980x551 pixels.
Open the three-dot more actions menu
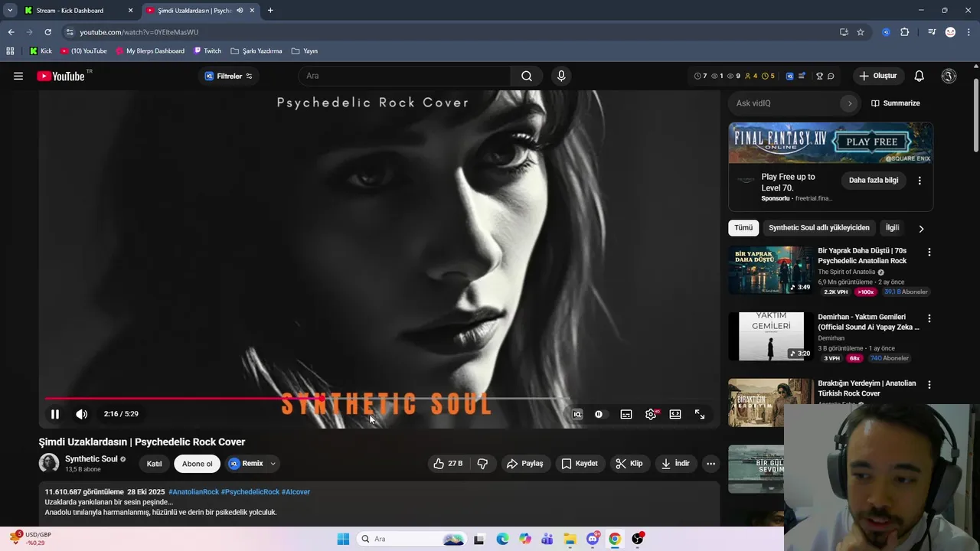click(710, 463)
